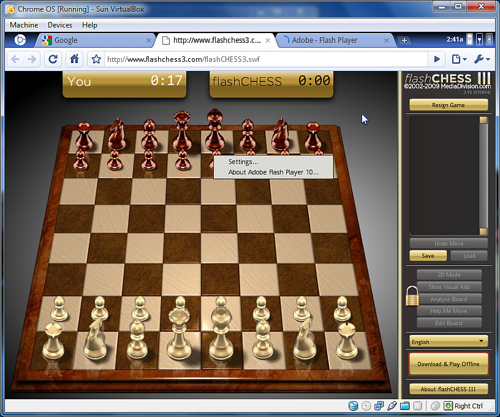Open the VirtualBox Machine menu

point(24,25)
